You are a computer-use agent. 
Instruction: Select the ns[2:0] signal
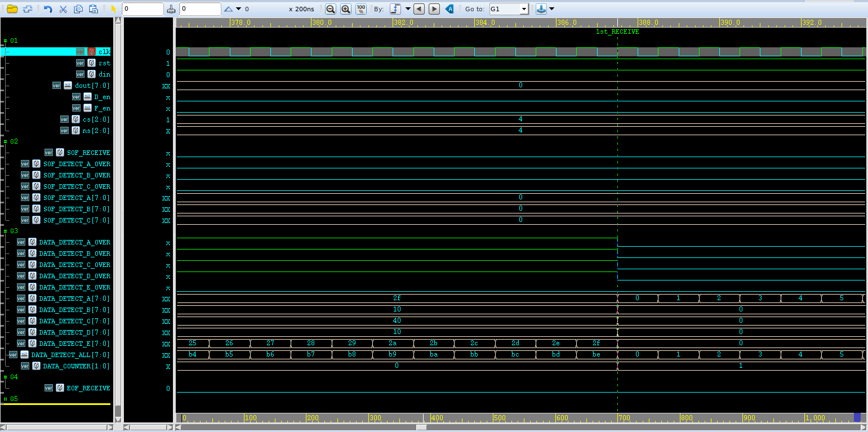[96, 131]
